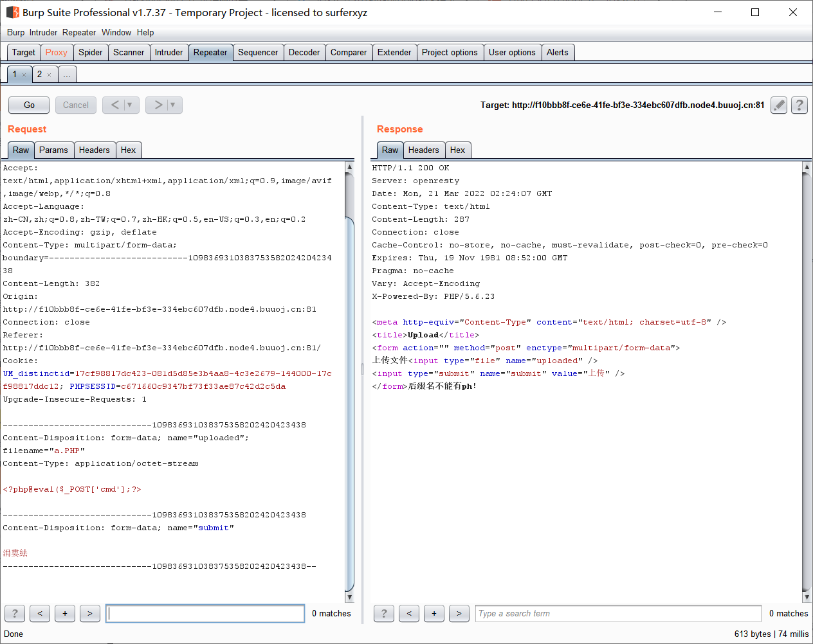Open the back history dropdown arrow
Image resolution: width=813 pixels, height=644 pixels.
coord(130,105)
